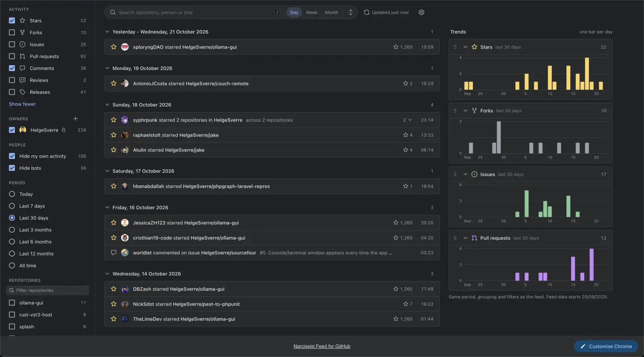Open the Narcissist Feed for GitHub link
This screenshot has width=644, height=357.
[x=322, y=346]
